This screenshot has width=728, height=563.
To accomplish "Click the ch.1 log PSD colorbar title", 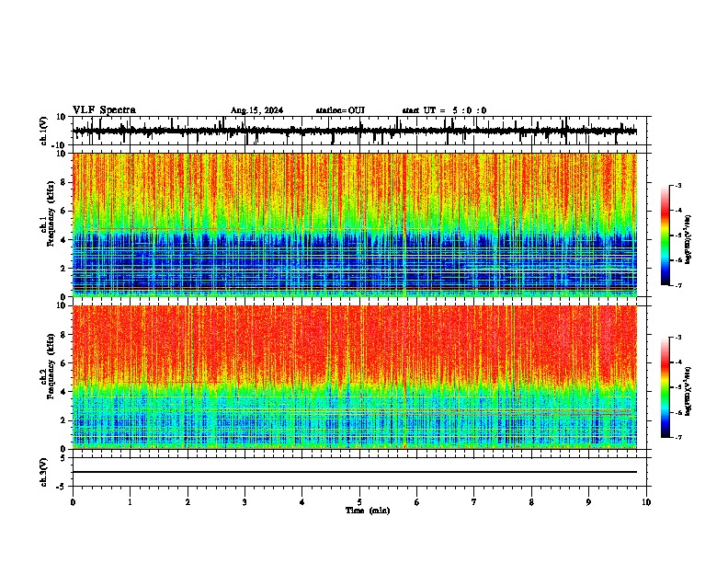I will (x=688, y=240).
